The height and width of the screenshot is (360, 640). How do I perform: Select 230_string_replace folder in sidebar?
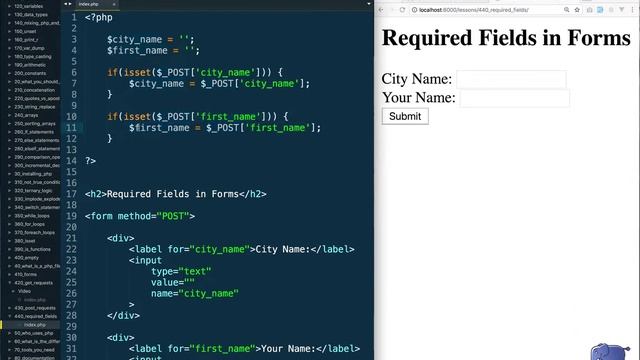click(35, 107)
